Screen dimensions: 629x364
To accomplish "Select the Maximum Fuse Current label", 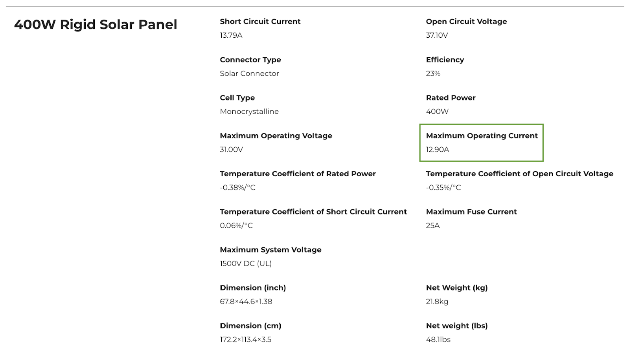I will point(471,212).
